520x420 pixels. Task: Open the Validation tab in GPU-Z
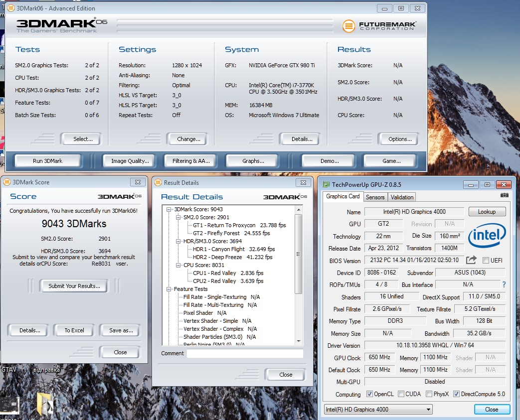402,197
